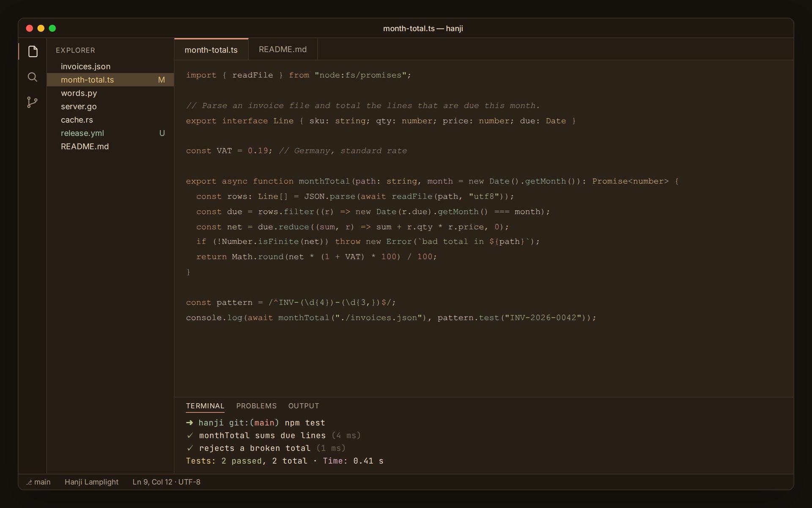Click the import readFile code line
Screen dimensions: 812x508
[x=299, y=75]
